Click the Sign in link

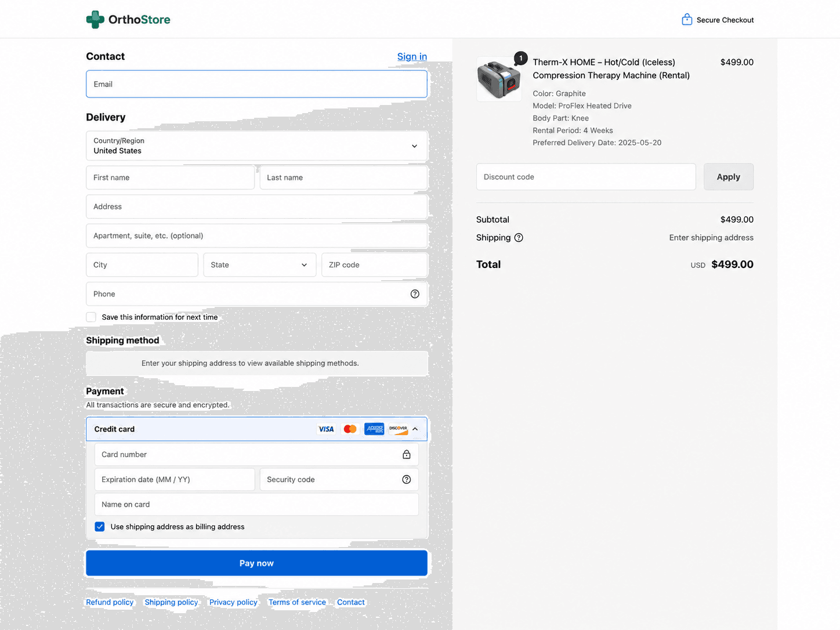412,56
